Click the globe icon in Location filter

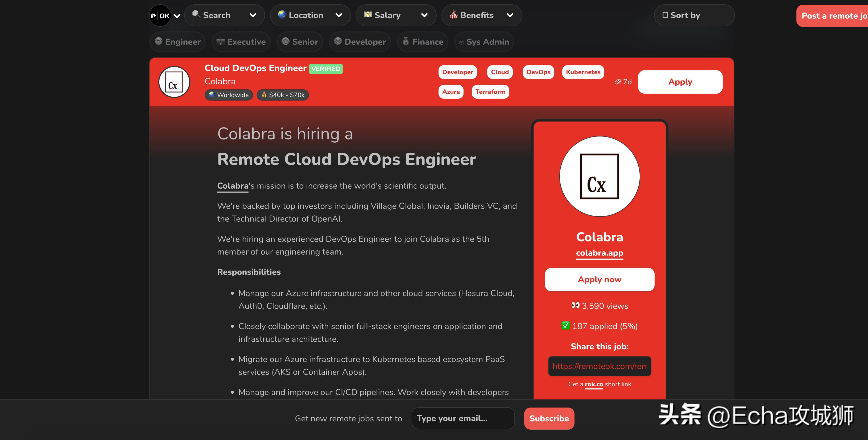pos(282,14)
